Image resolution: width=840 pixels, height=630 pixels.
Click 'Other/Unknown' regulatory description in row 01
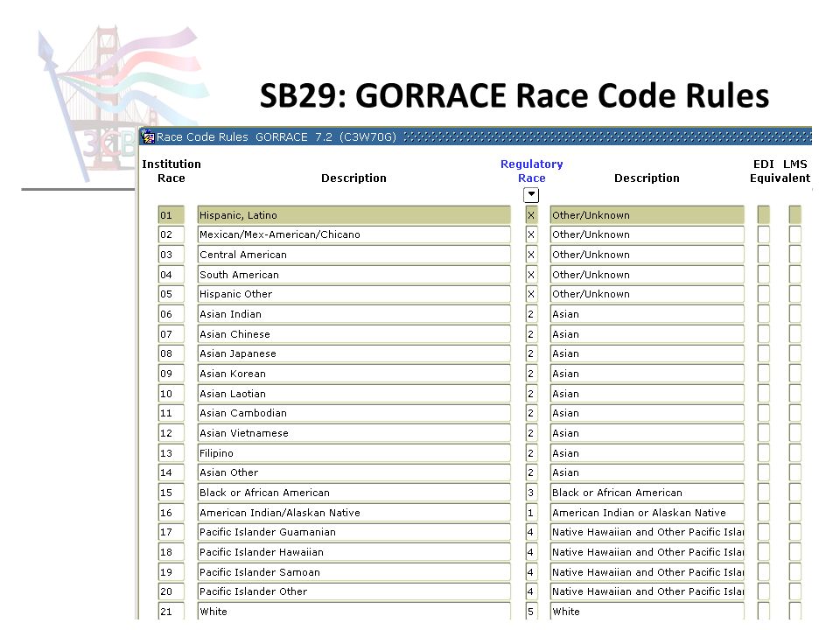tap(647, 215)
